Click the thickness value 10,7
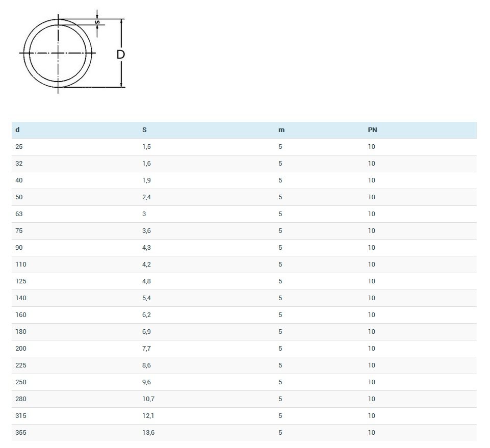Screen dimensions: 490x448 pos(148,399)
